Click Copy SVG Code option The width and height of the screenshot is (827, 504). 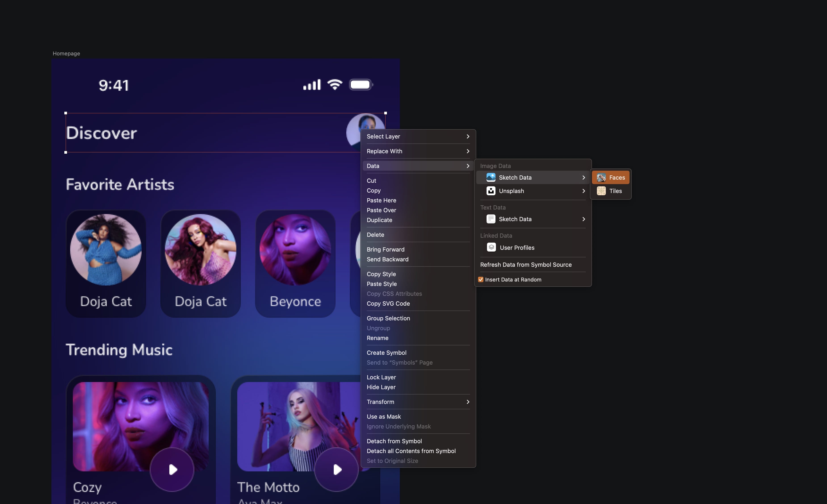[388, 304]
